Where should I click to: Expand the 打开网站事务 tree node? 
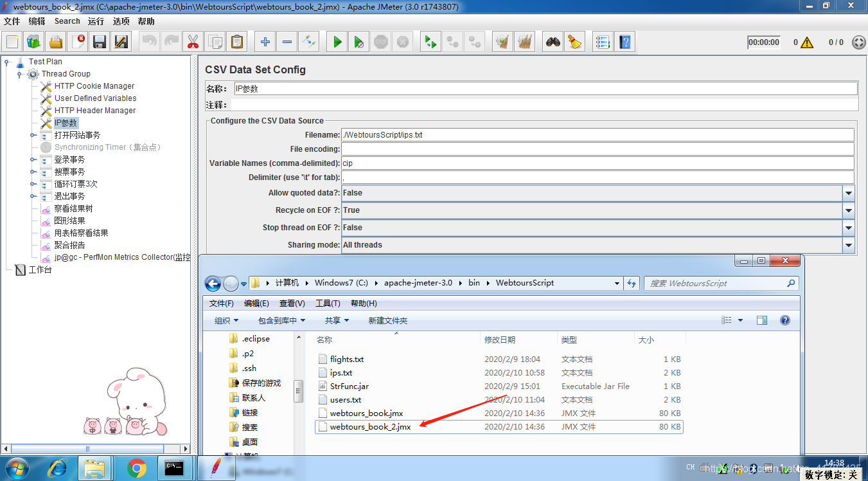pos(33,135)
